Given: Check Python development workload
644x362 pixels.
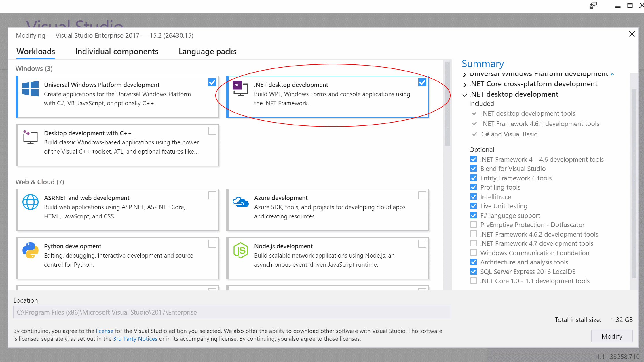Looking at the screenshot, I should [212, 244].
